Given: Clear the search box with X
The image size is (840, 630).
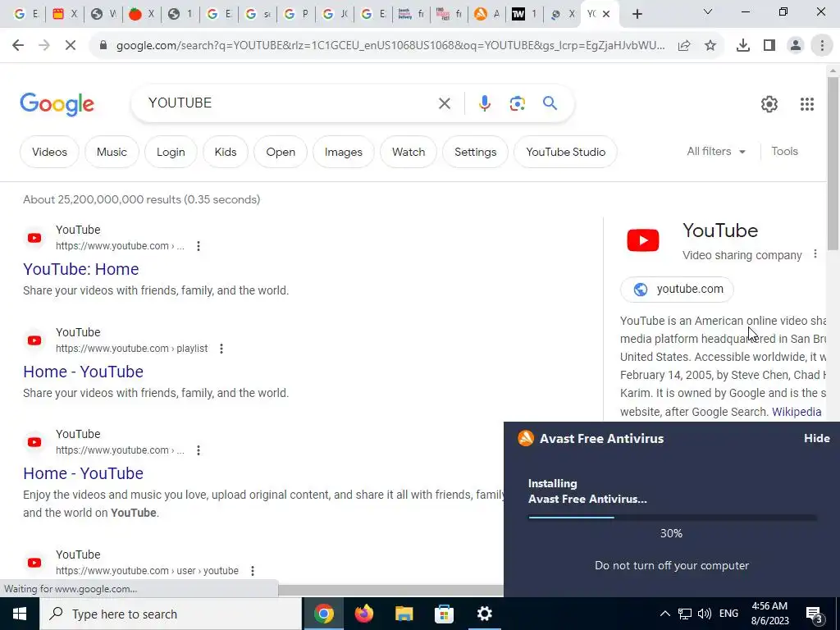Looking at the screenshot, I should (x=445, y=103).
